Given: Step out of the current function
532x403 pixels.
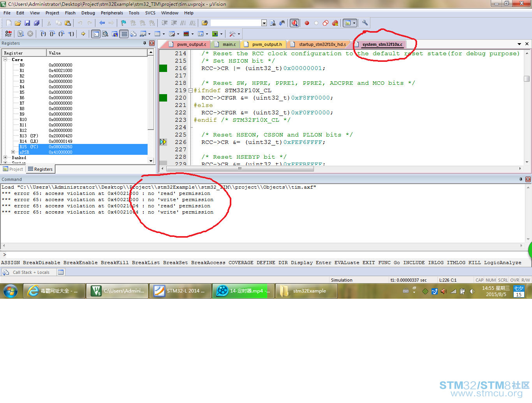Looking at the screenshot, I should pos(62,34).
